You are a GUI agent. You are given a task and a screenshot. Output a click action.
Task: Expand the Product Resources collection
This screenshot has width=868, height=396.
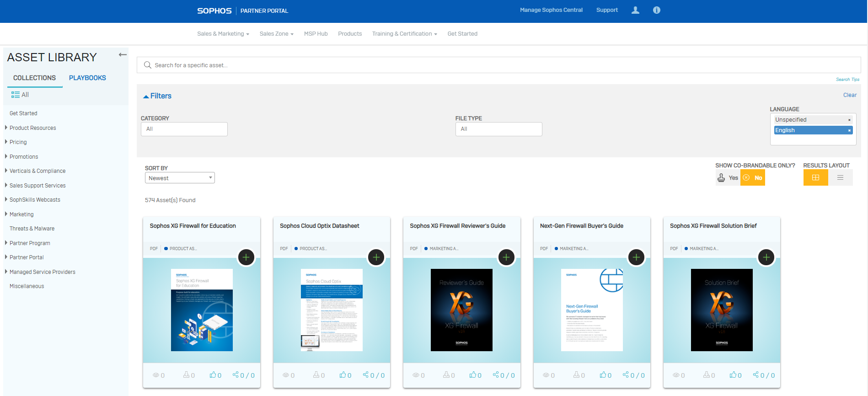pyautogui.click(x=32, y=128)
